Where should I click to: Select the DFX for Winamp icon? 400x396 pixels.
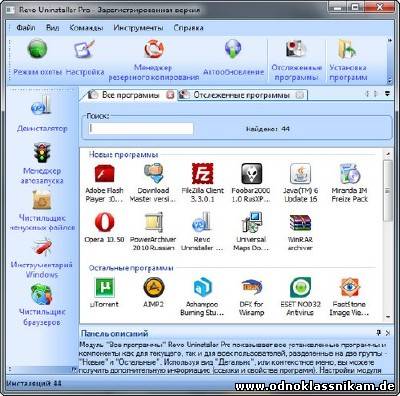[251, 287]
